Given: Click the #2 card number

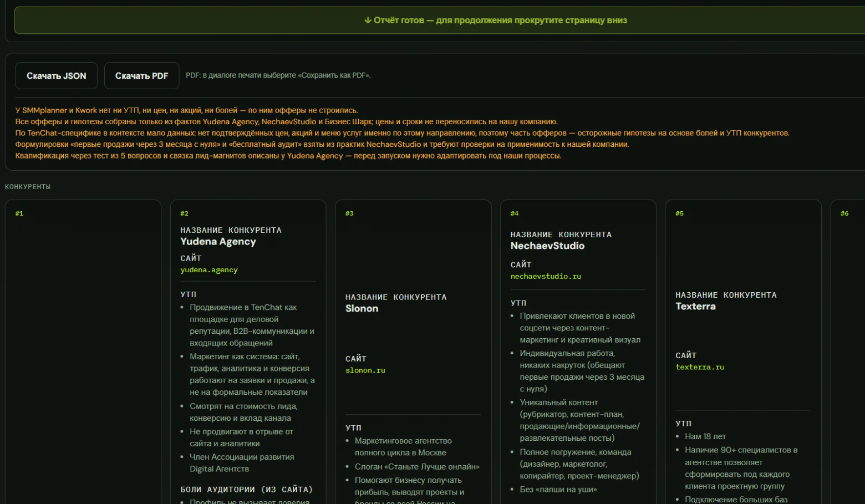Looking at the screenshot, I should 185,213.
